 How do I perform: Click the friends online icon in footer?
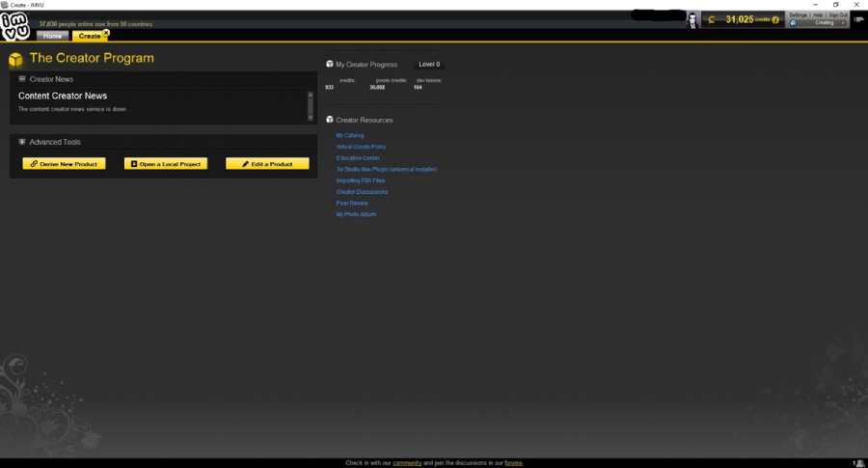point(858,463)
